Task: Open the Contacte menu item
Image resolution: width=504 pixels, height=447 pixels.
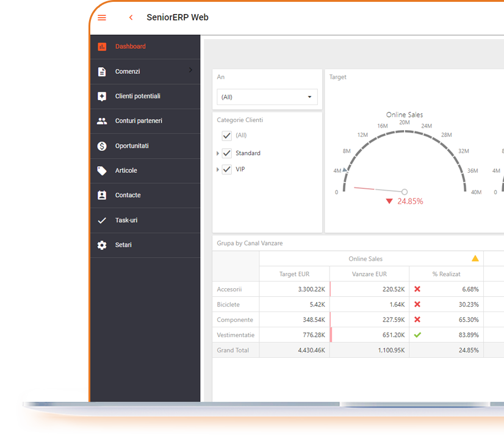Action: pos(128,195)
